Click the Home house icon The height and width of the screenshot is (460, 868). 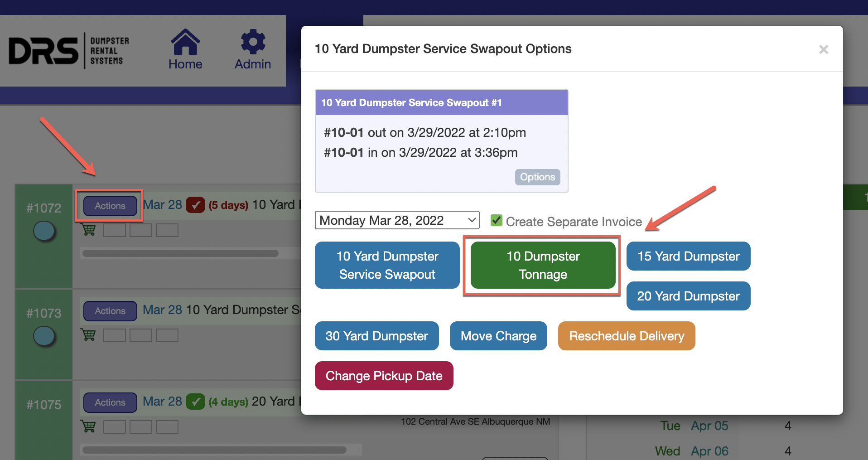tap(185, 42)
